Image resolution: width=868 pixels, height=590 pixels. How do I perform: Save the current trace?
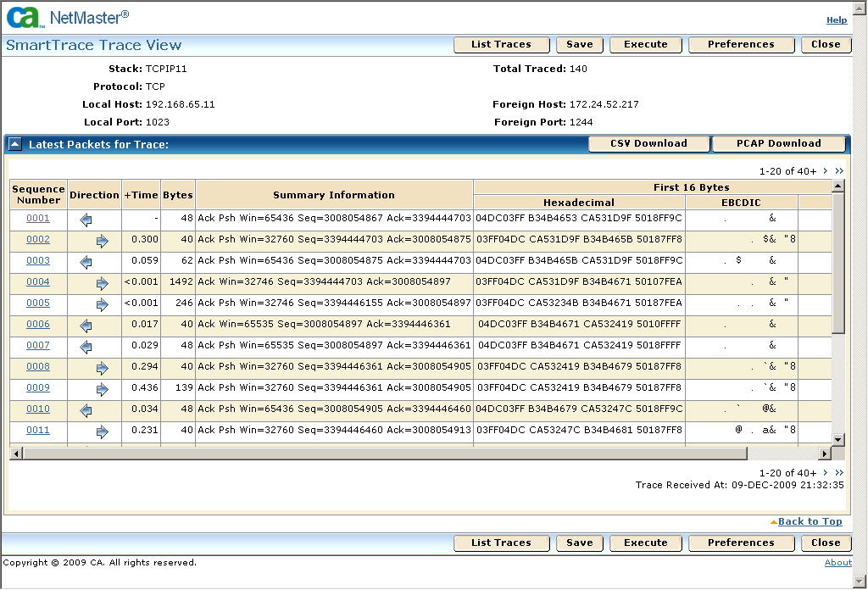(579, 44)
